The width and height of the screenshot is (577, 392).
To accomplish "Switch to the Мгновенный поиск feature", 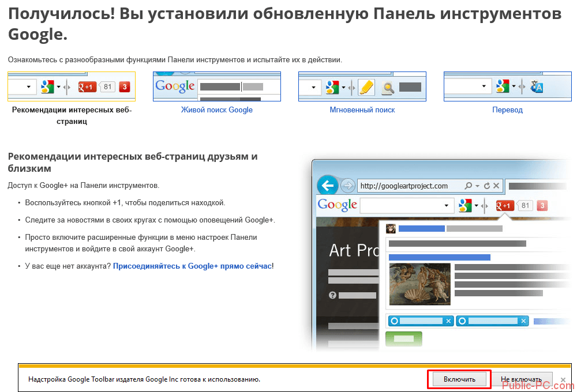I will 362,110.
